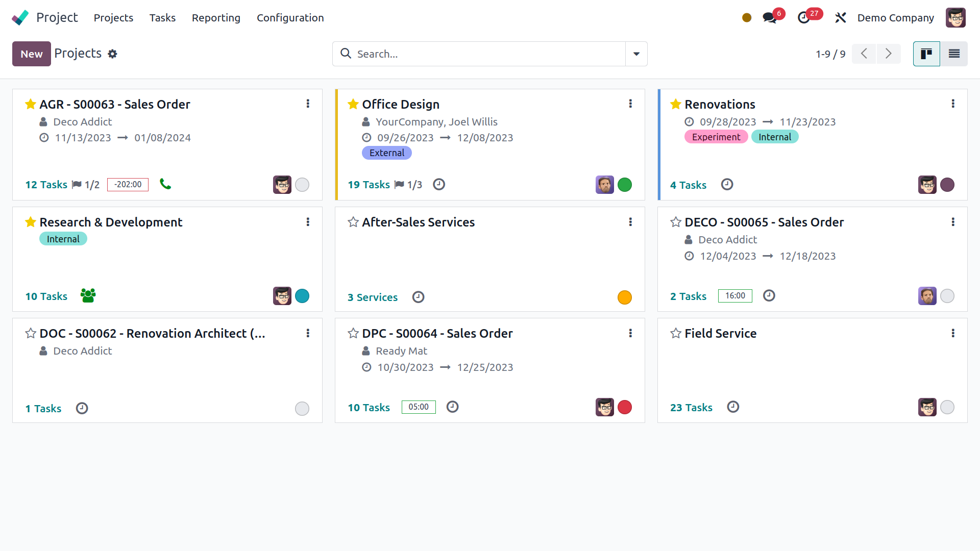The width and height of the screenshot is (980, 551).
Task: Open the three-dot menu on DPC - S00064 card
Action: pos(630,333)
